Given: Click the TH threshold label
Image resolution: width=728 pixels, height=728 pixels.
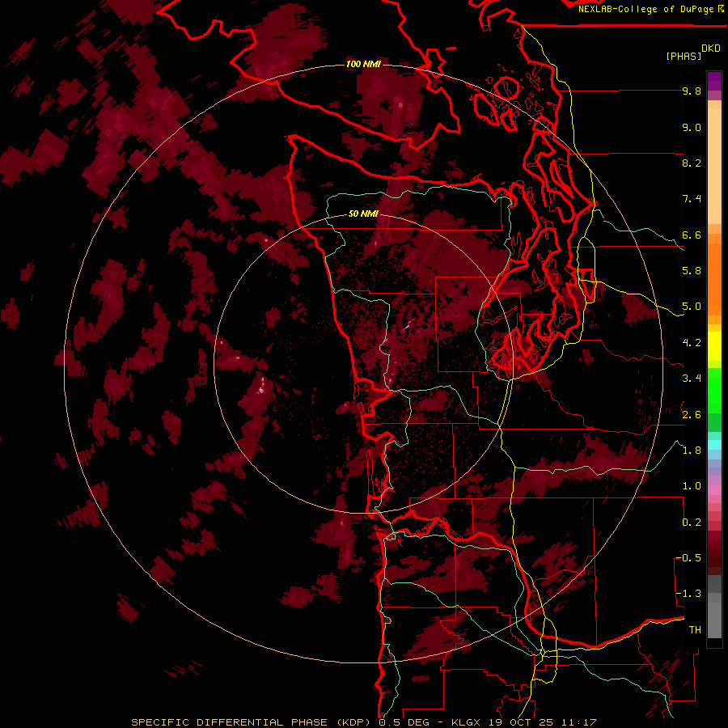Looking at the screenshot, I should [x=695, y=630].
